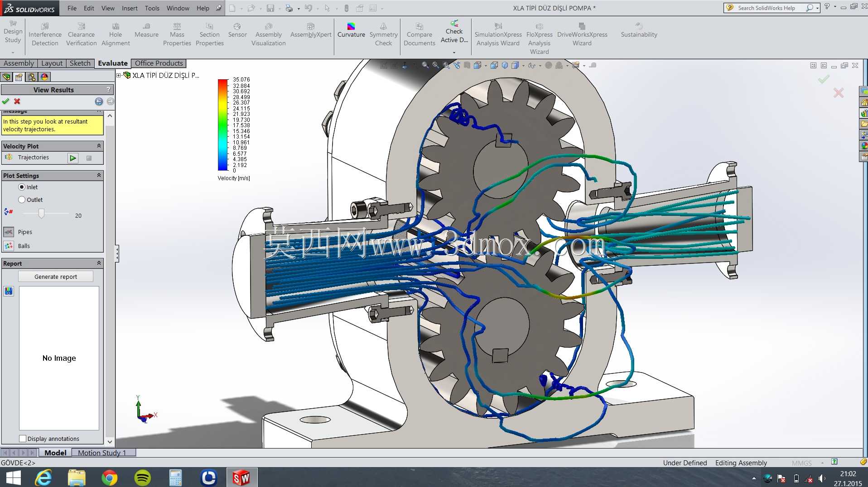Open File Explorer from taskbar

77,477
